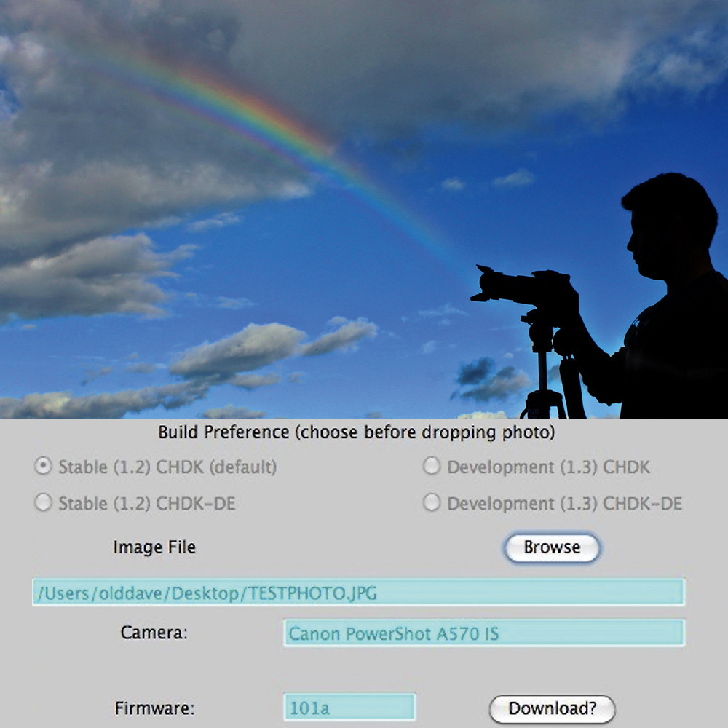The image size is (728, 728).
Task: Focus the TESTPHOTO.JPG image path field
Action: coord(358,593)
